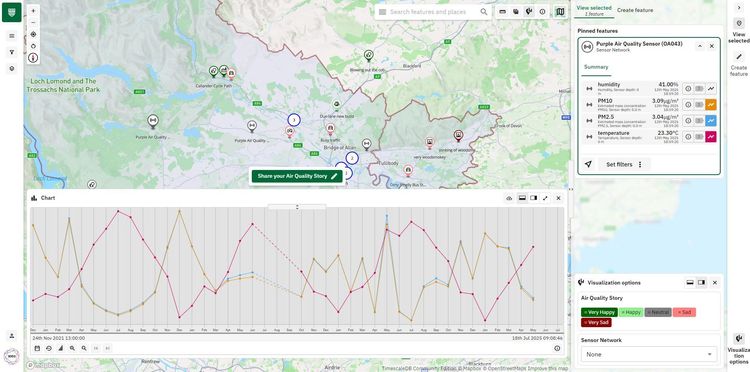The width and height of the screenshot is (750, 372).
Task: Toggle the Very Happy story filter
Action: click(x=599, y=312)
